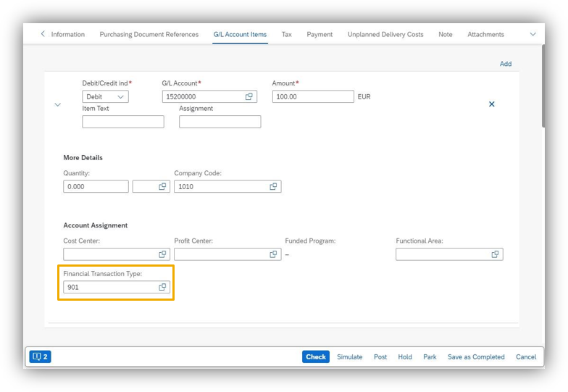Image resolution: width=568 pixels, height=392 pixels.
Task: Expand the tab overflow chevron
Action: [x=533, y=34]
